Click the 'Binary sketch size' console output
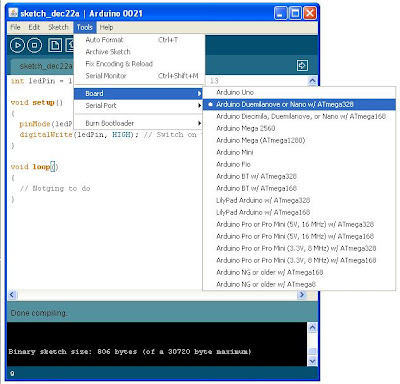The image size is (400, 384). (130, 351)
